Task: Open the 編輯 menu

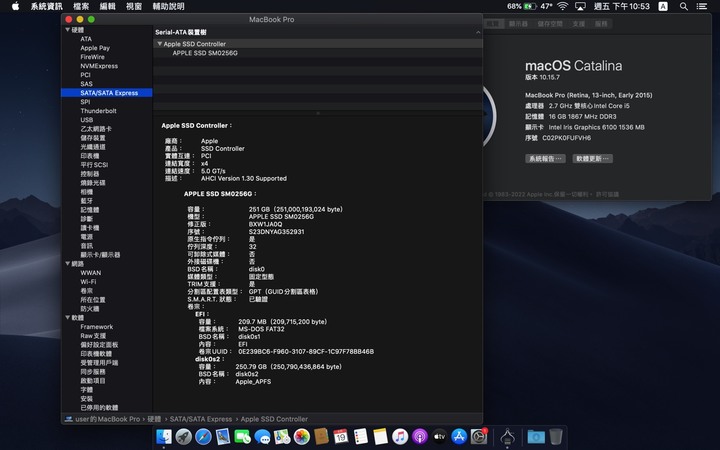Action: pyautogui.click(x=107, y=6)
